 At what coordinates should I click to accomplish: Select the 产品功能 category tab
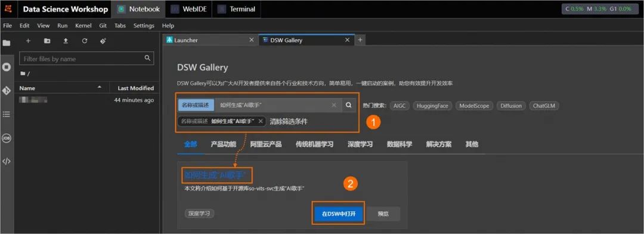224,144
